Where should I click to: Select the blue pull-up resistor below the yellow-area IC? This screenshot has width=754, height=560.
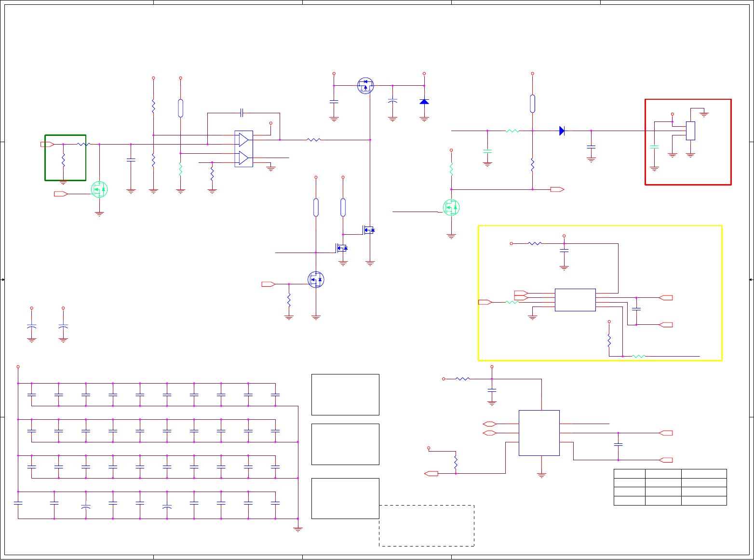(609, 341)
